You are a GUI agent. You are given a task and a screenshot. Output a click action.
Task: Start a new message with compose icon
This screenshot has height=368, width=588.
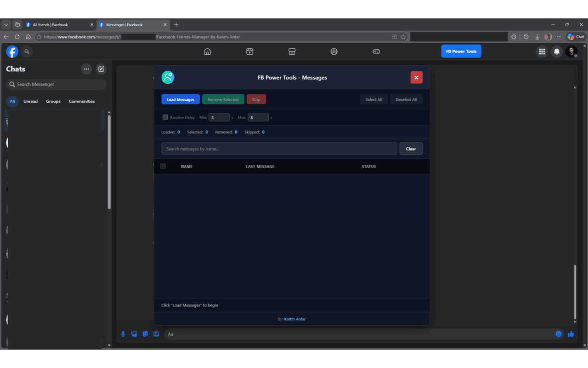click(101, 69)
